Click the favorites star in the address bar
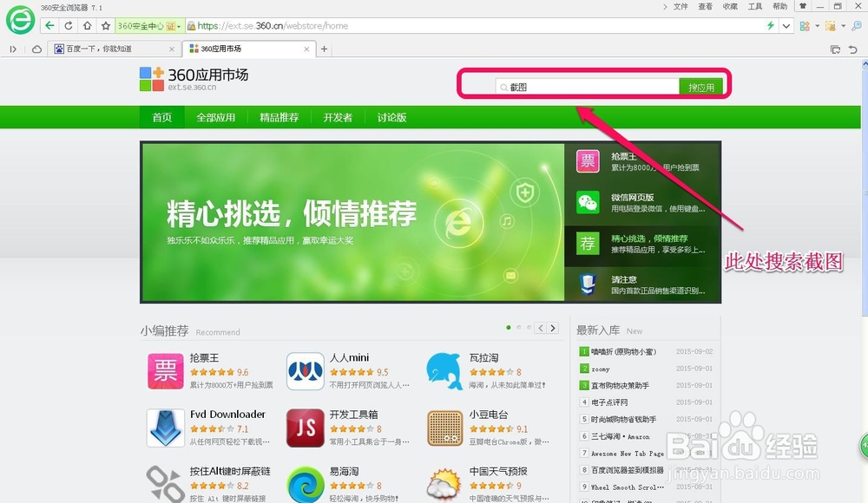868x503 pixels. tap(106, 26)
